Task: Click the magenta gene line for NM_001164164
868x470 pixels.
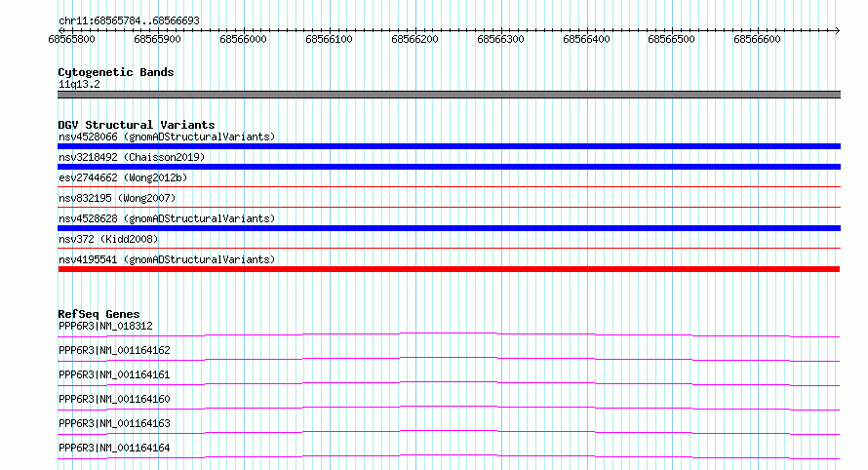Action: pyautogui.click(x=449, y=456)
